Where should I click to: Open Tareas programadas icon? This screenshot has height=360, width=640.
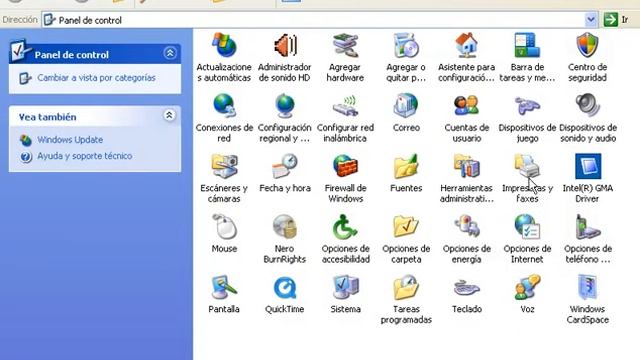[406, 287]
